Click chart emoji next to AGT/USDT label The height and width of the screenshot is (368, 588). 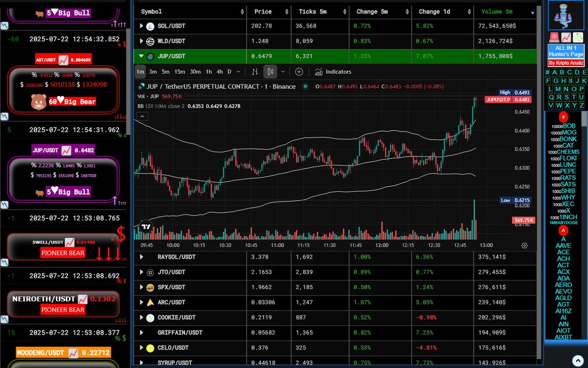pos(63,60)
